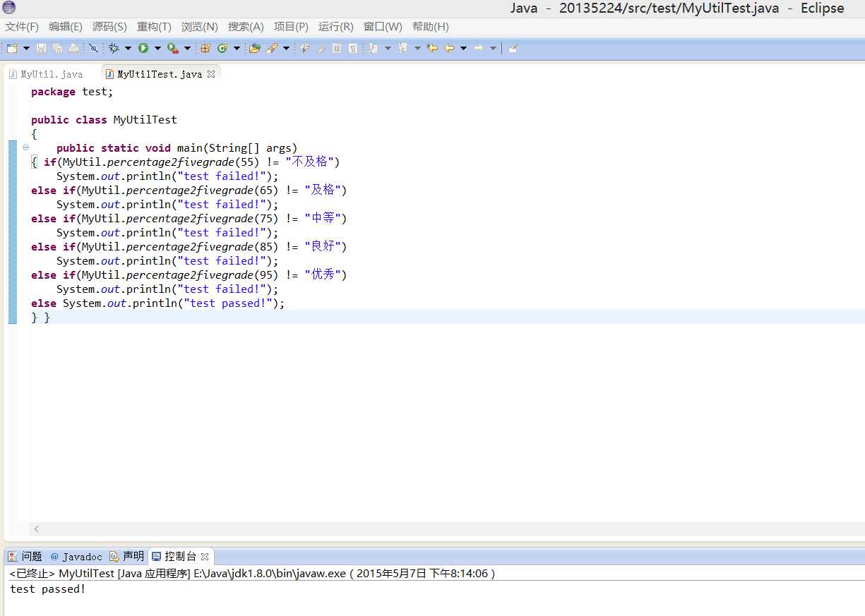
Task: Select the MyUtilTest.java editor tab
Action: (x=160, y=74)
